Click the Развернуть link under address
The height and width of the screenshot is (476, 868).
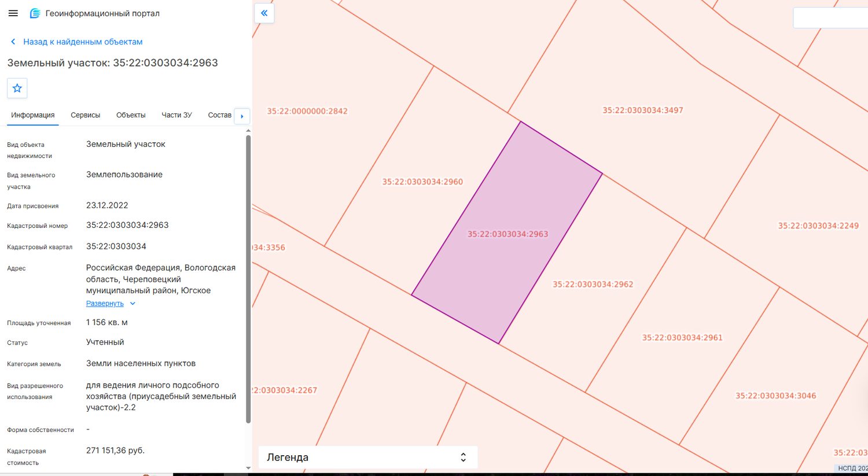(x=105, y=304)
